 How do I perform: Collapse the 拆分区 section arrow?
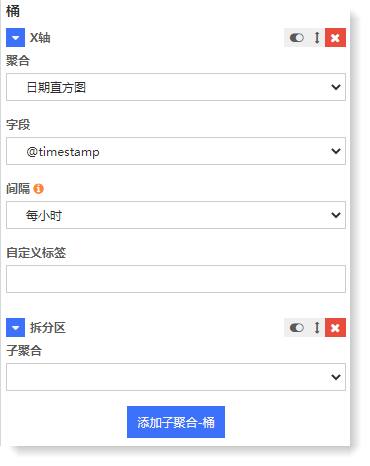click(15, 328)
